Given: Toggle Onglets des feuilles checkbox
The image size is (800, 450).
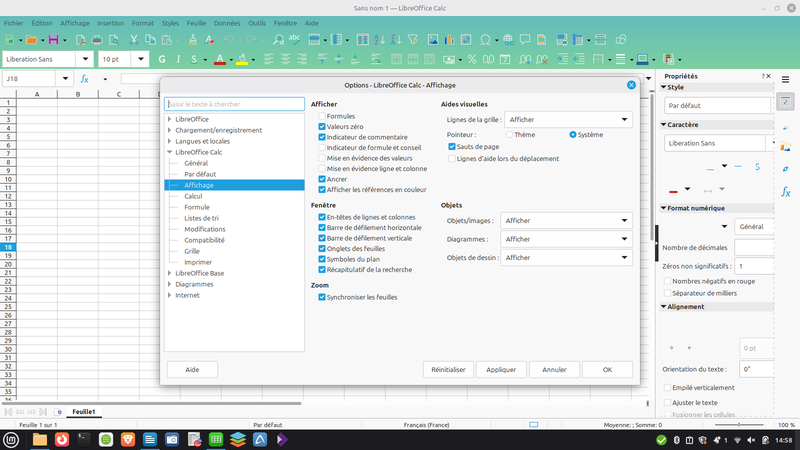Looking at the screenshot, I should (322, 248).
